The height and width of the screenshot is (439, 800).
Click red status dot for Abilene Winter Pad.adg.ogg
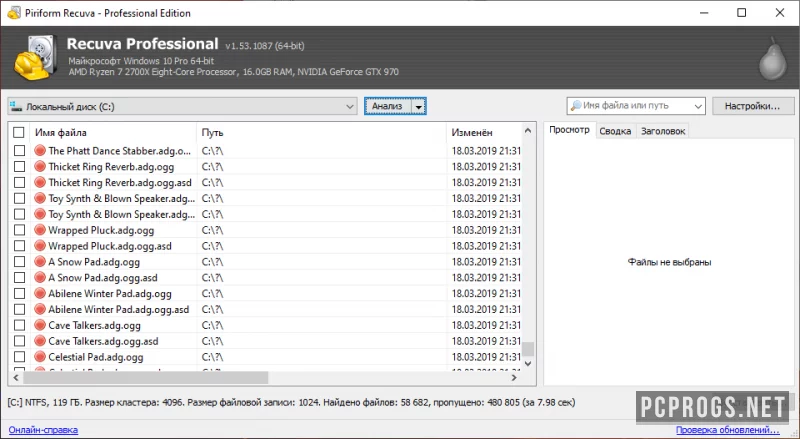pyautogui.click(x=40, y=293)
